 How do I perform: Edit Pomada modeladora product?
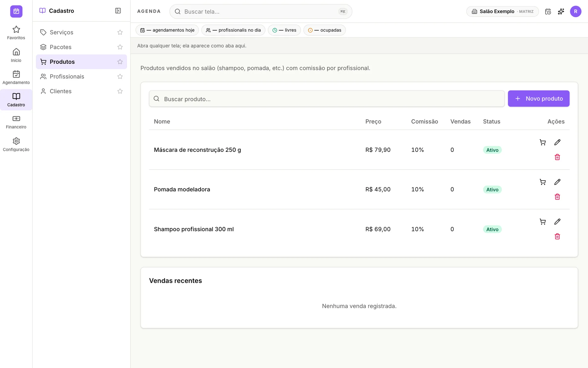coord(557,182)
